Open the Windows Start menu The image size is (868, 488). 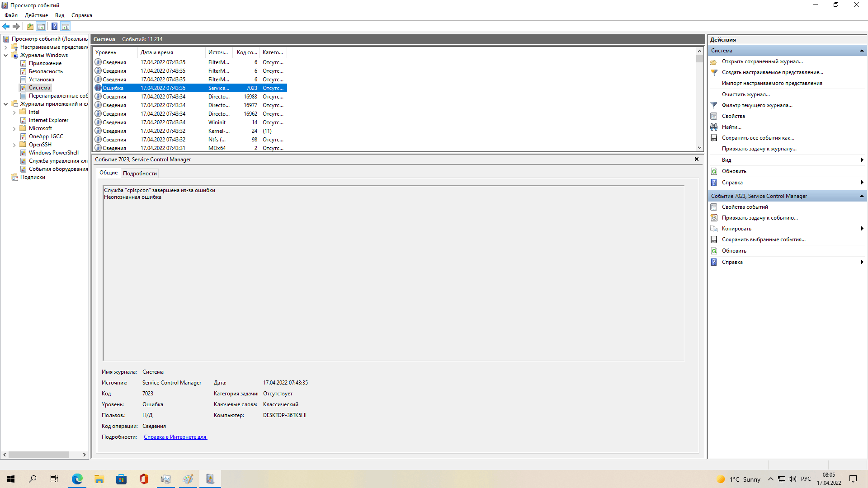[11, 479]
